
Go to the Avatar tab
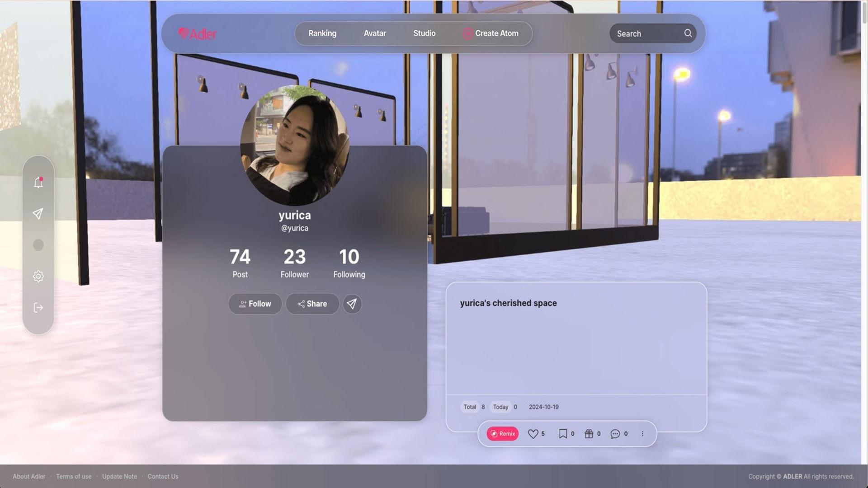(x=375, y=33)
